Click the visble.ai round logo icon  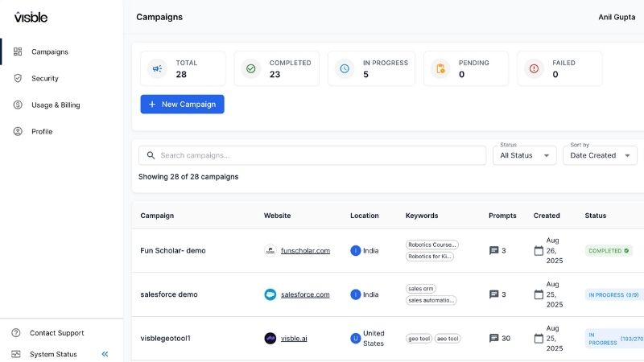270,338
